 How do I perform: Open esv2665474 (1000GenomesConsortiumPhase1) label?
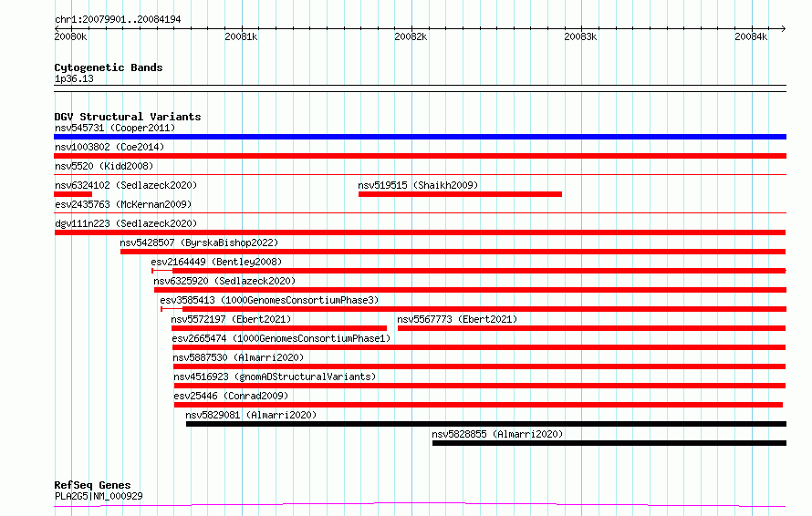(x=281, y=338)
